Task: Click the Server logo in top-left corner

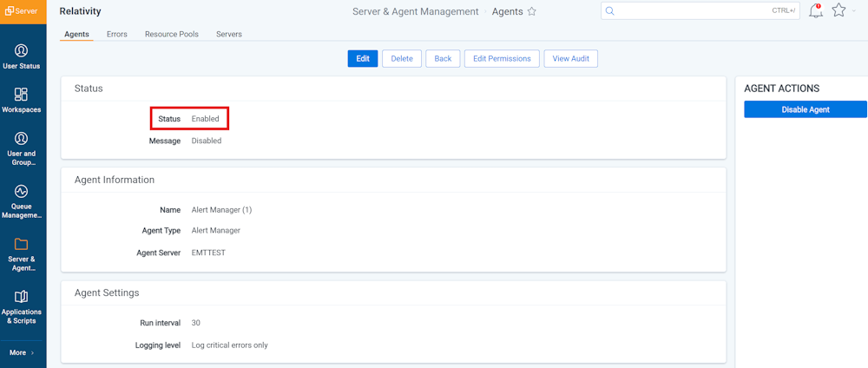Action: pyautogui.click(x=23, y=11)
